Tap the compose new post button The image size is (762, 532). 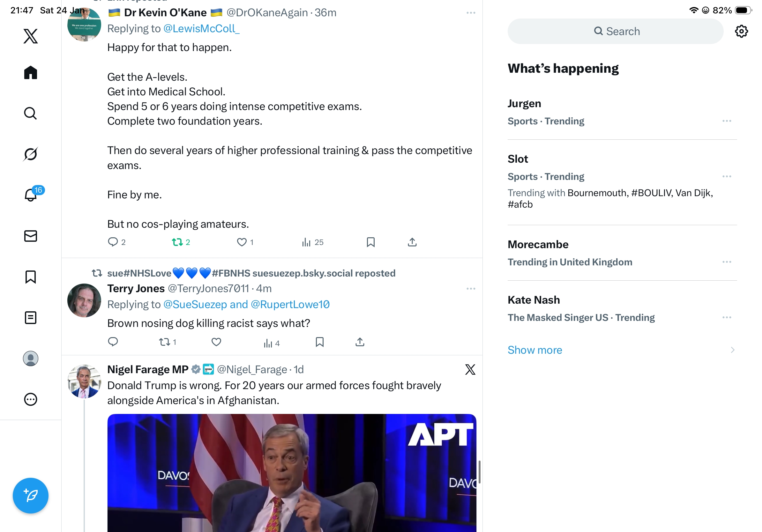(31, 495)
